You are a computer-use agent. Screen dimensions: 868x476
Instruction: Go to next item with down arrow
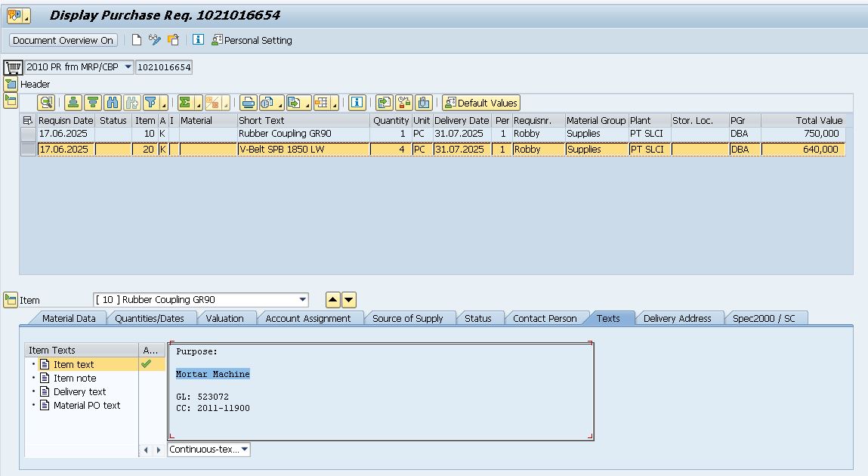[x=349, y=300]
